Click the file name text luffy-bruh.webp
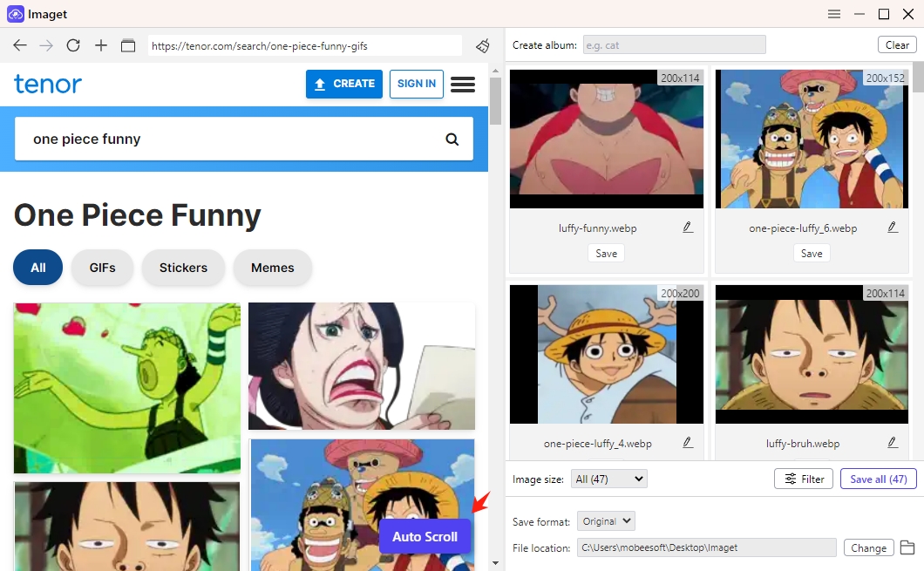The width and height of the screenshot is (924, 571). tap(803, 443)
